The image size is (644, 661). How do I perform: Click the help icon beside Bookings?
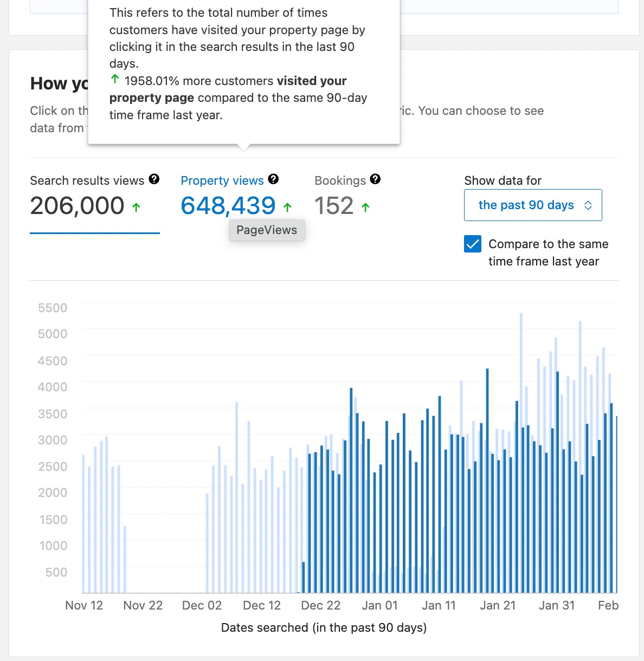(x=376, y=179)
